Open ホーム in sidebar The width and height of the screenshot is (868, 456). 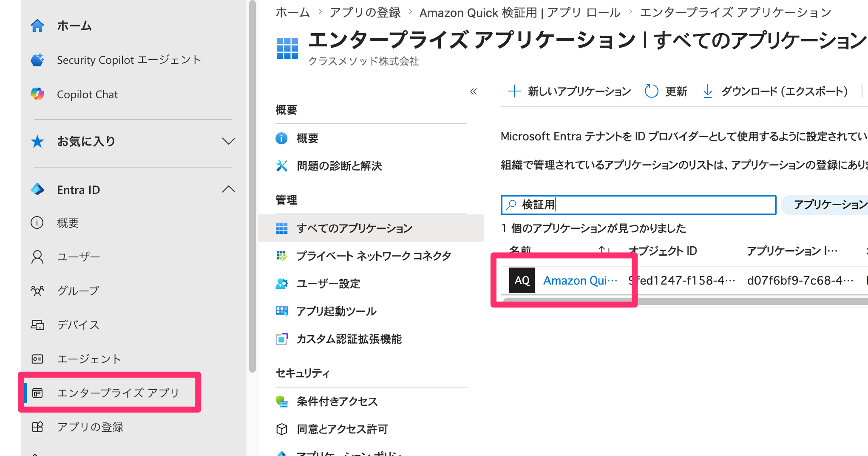pos(74,26)
